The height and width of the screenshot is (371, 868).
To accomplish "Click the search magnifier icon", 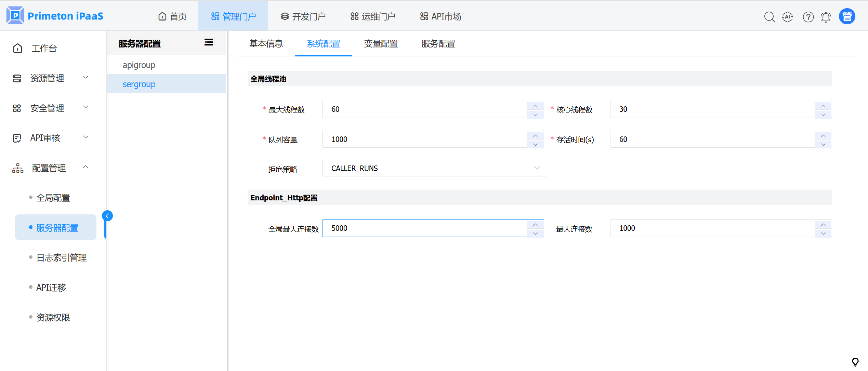I will pyautogui.click(x=769, y=17).
